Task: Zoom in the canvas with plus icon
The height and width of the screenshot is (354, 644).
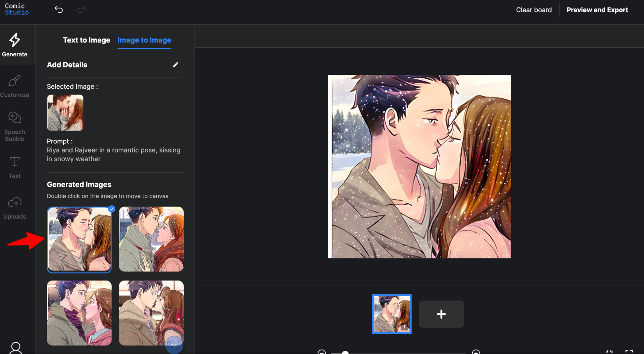Action: pos(476,352)
